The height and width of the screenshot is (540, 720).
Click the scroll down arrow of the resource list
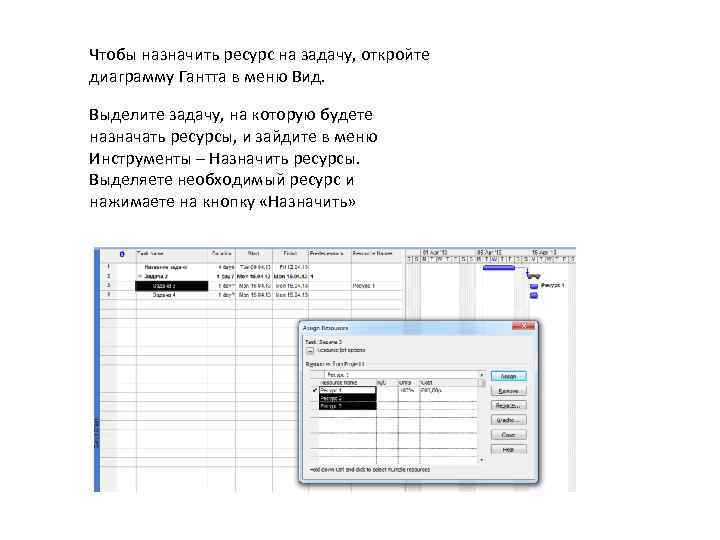click(x=482, y=460)
